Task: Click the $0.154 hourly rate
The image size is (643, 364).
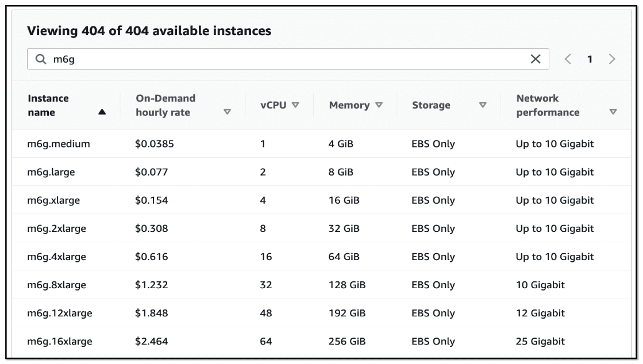Action: (152, 200)
